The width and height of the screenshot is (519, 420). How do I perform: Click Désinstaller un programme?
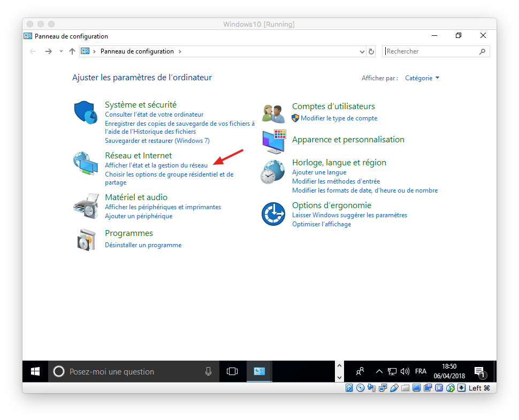[143, 245]
